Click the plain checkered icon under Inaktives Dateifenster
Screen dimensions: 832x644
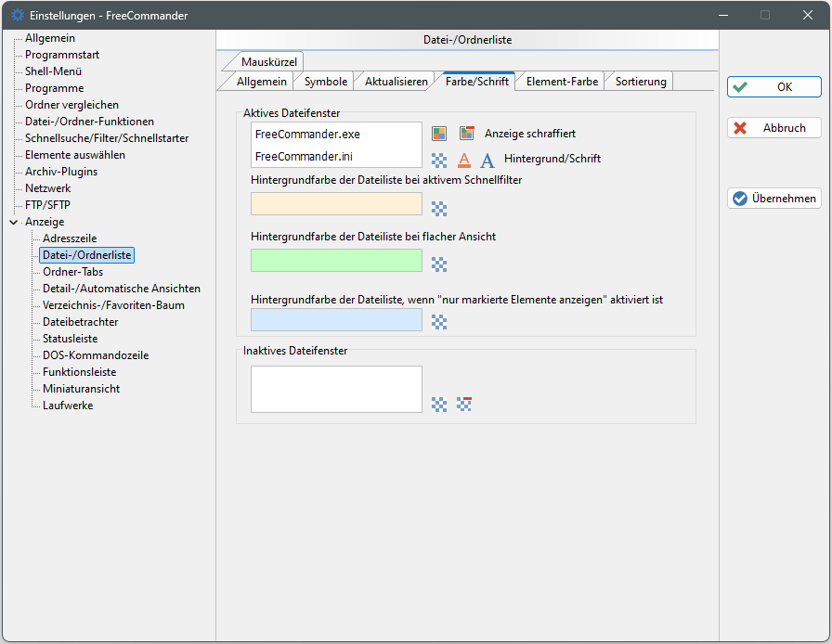[439, 405]
